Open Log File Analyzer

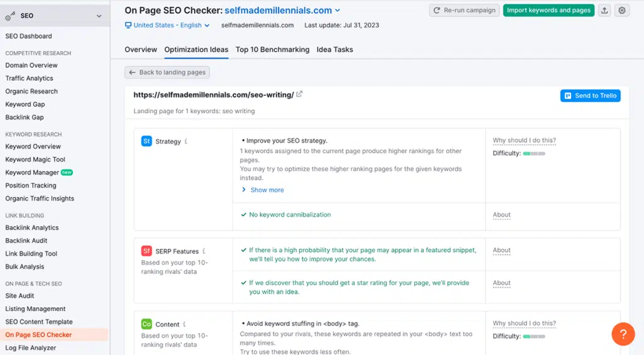pos(31,348)
